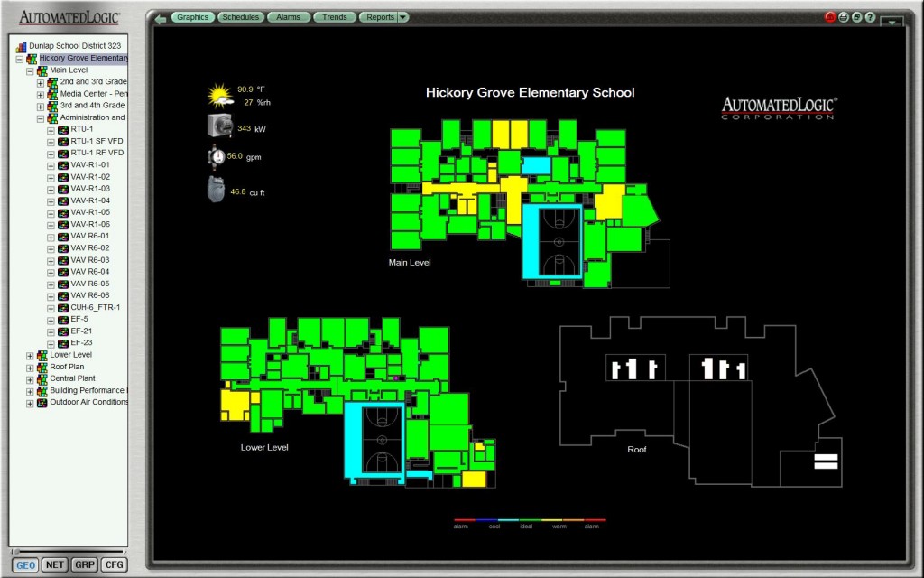Viewport: 924px width, 578px height.
Task: Select the RTU-1 SF VFD tree item
Action: [97, 141]
